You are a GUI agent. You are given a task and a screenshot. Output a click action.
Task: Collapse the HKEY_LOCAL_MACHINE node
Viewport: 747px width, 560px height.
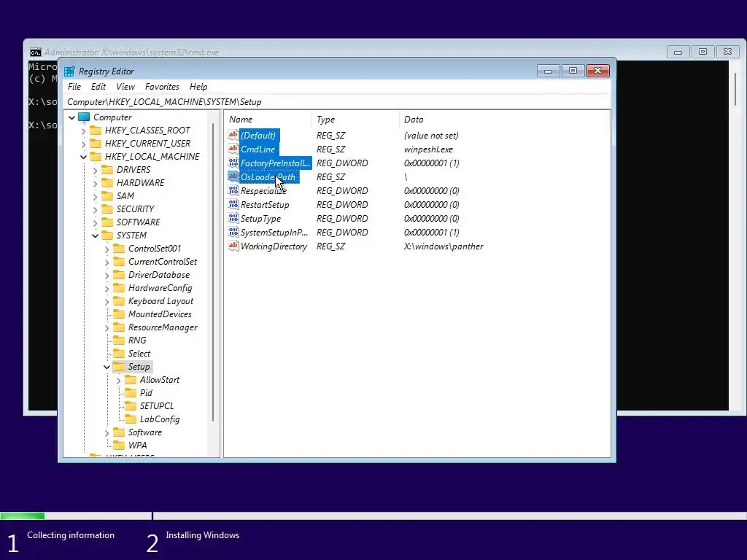tap(83, 157)
